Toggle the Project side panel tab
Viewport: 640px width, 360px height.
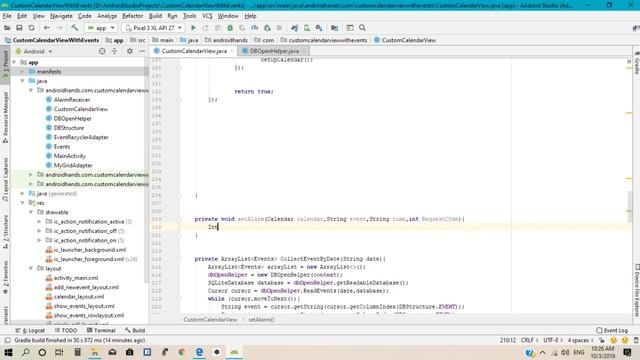(x=5, y=64)
